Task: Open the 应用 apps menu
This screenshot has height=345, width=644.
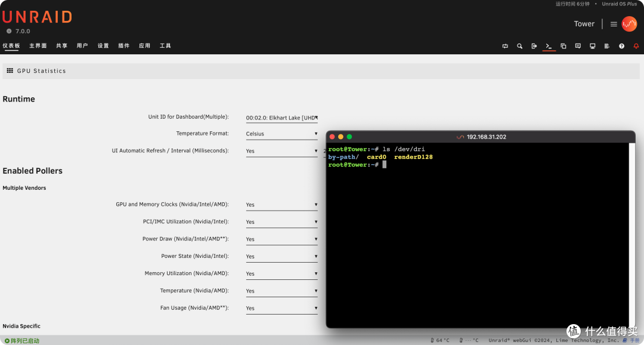Action: pyautogui.click(x=144, y=45)
